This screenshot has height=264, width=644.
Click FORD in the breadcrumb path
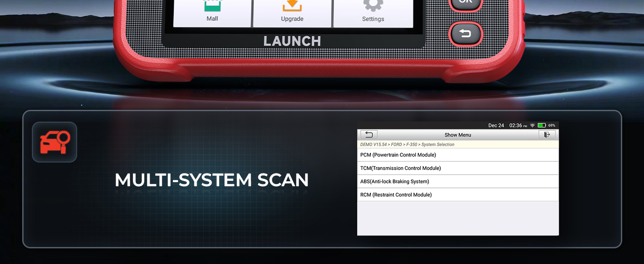397,144
